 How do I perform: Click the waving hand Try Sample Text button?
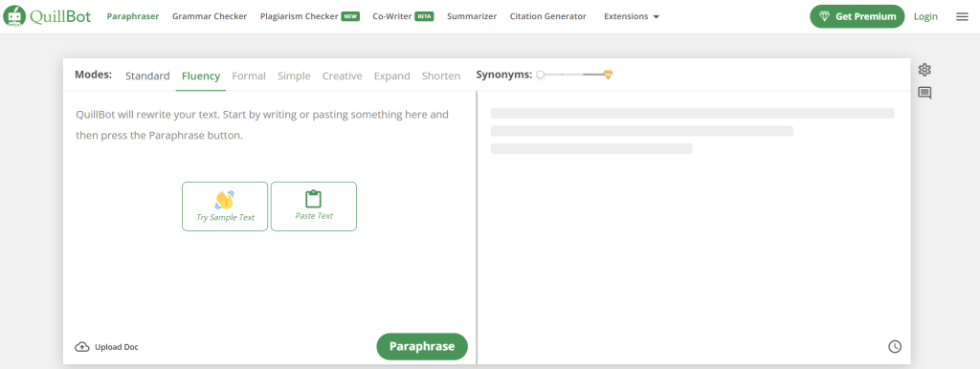click(225, 206)
